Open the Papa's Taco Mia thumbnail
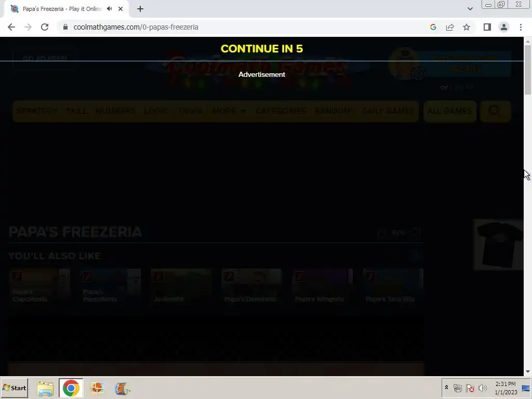The image size is (532, 399). coord(393,287)
